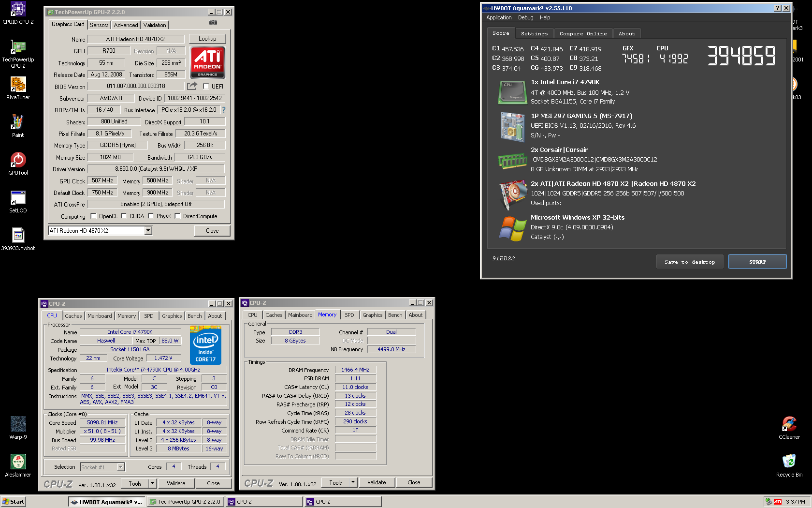Toggle PhysX checkbox in GPU-Z
Viewport: 812px width, 508px height.
151,216
